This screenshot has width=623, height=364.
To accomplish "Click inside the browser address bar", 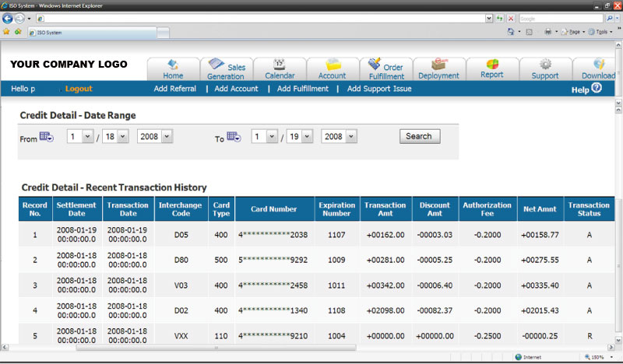I will coord(261,18).
